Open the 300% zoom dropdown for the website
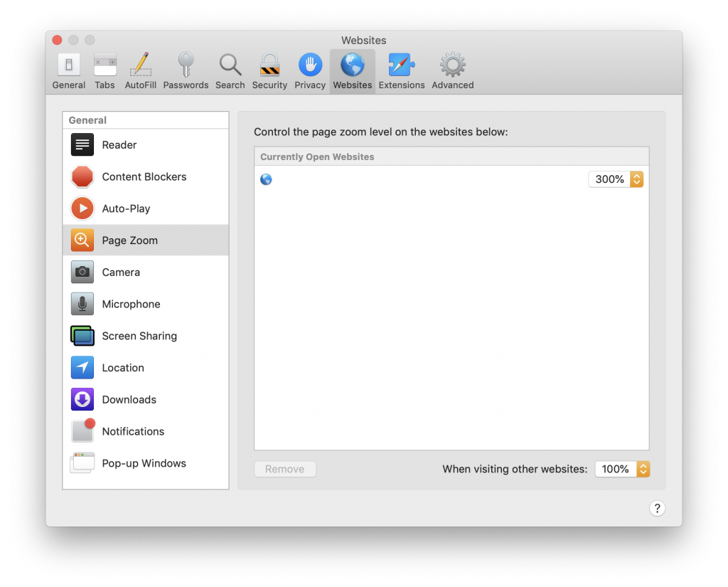 point(616,179)
